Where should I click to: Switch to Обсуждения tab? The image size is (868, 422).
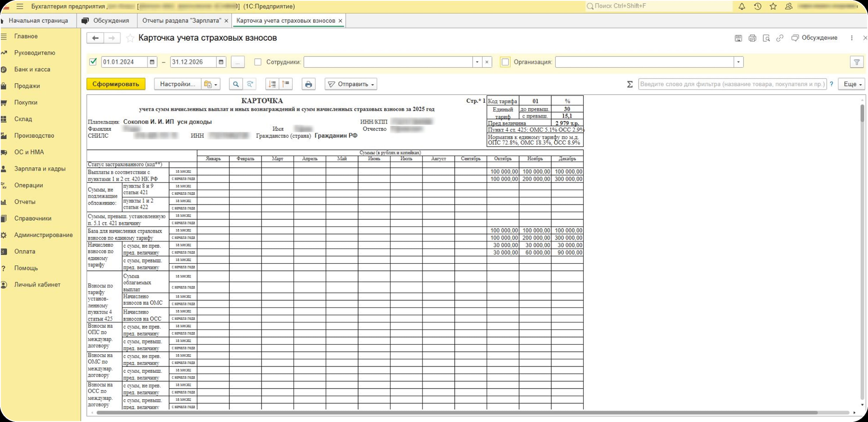tap(107, 21)
